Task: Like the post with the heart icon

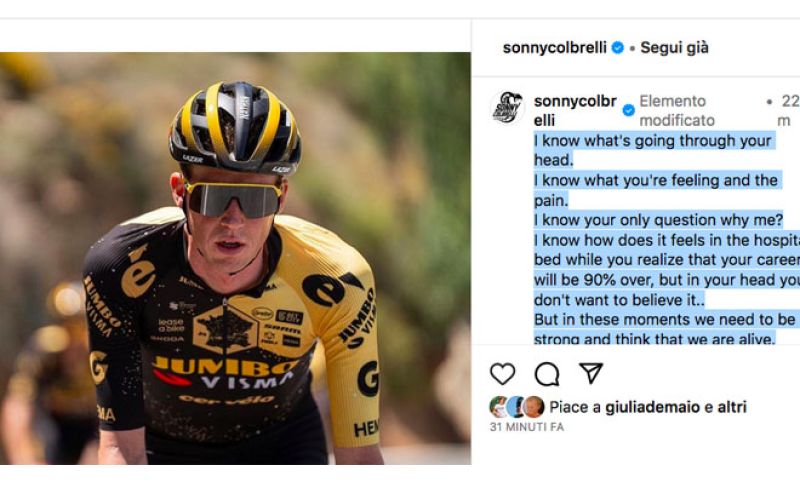Action: [x=502, y=374]
